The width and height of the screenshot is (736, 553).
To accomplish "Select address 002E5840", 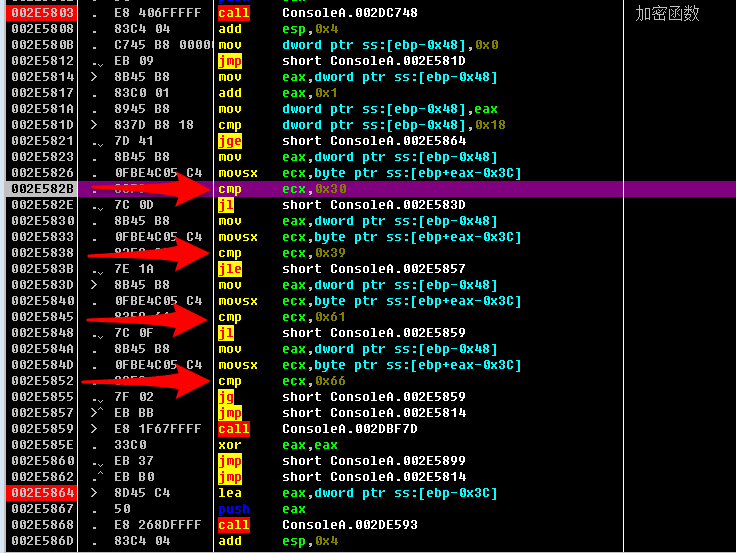I will [42, 300].
